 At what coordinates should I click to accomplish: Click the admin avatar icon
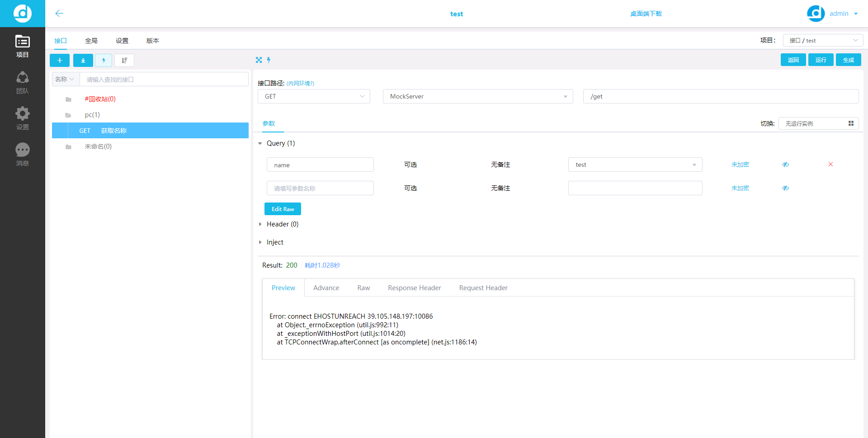(816, 14)
